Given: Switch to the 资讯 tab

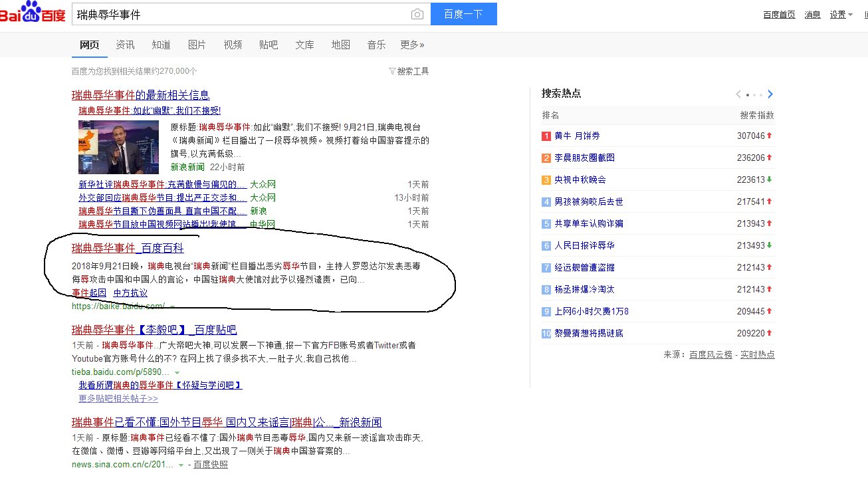Looking at the screenshot, I should [x=125, y=45].
